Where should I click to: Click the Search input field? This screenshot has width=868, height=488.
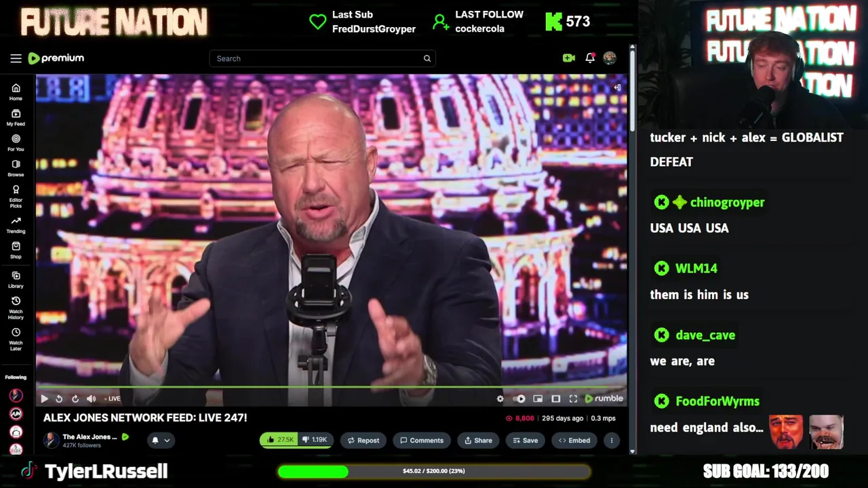pyautogui.click(x=322, y=58)
